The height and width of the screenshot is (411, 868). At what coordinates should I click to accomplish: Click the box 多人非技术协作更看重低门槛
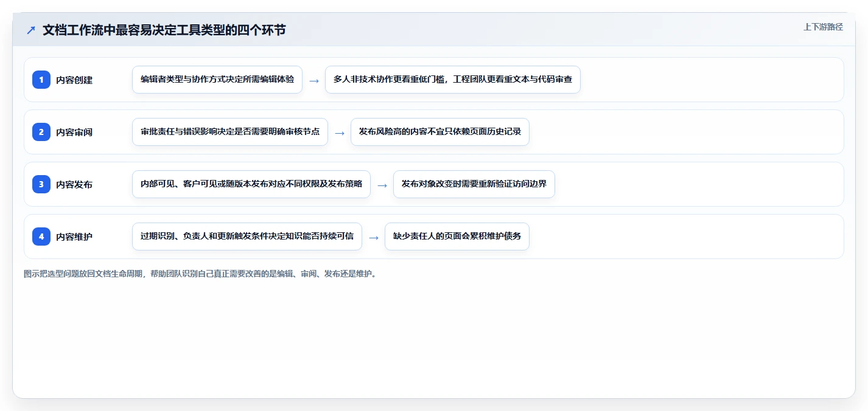[x=453, y=80]
